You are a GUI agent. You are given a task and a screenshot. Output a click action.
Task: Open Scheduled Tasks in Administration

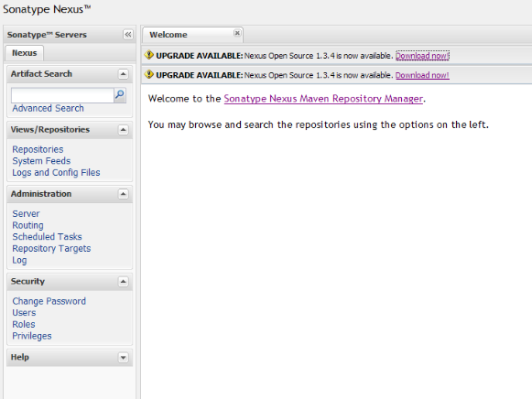coord(47,237)
